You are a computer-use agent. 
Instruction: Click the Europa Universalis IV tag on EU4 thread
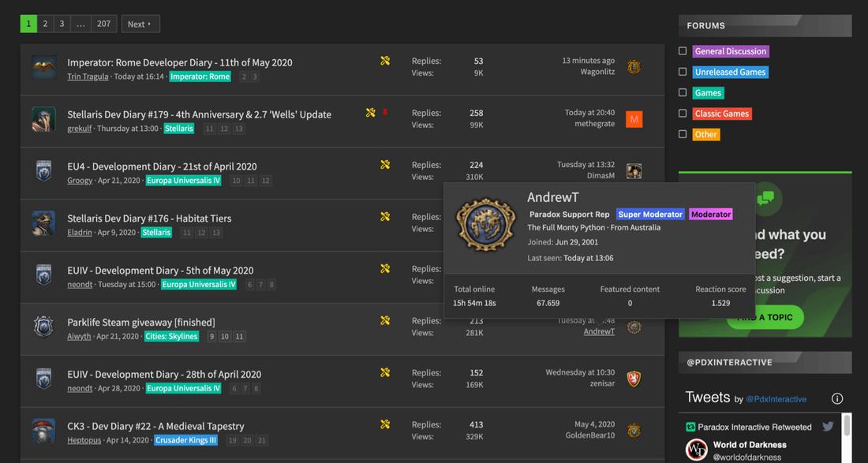(184, 181)
